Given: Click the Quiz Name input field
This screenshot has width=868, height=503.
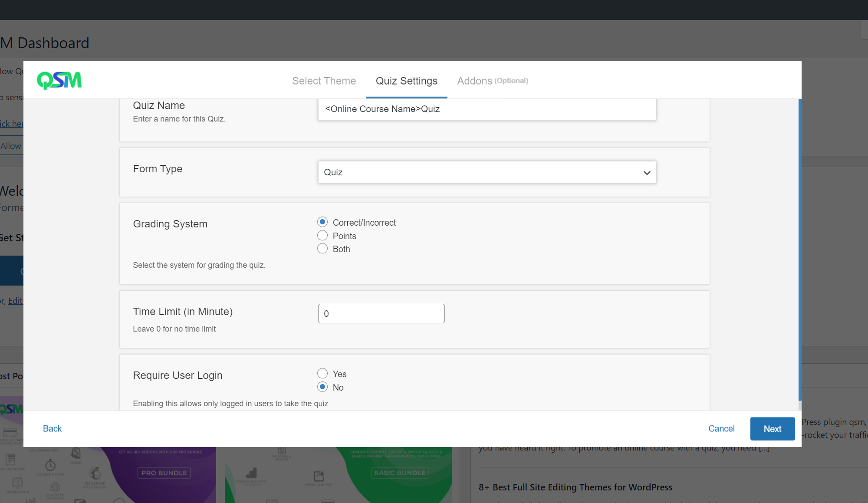Looking at the screenshot, I should [x=487, y=109].
